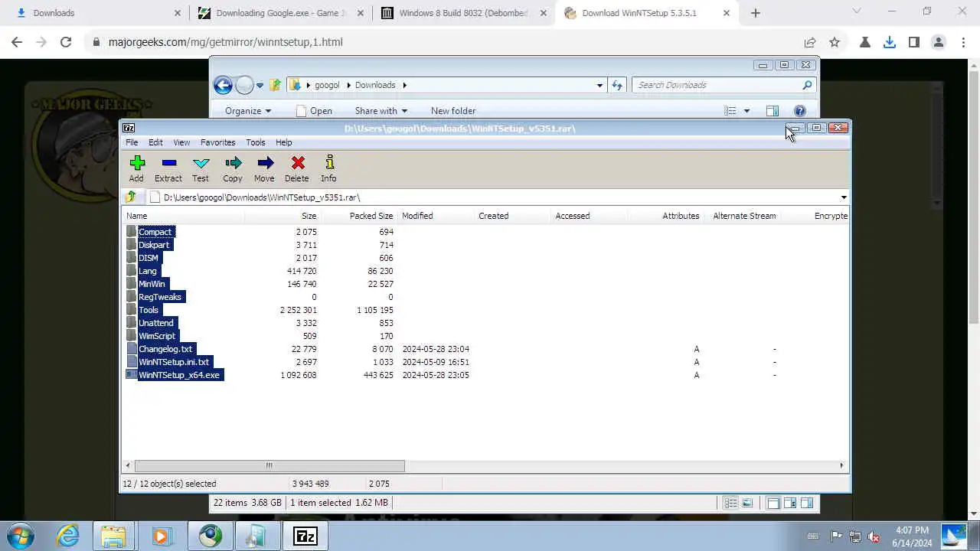Select Changelog.txt file
Screen dimensions: 980x551
(x=165, y=349)
